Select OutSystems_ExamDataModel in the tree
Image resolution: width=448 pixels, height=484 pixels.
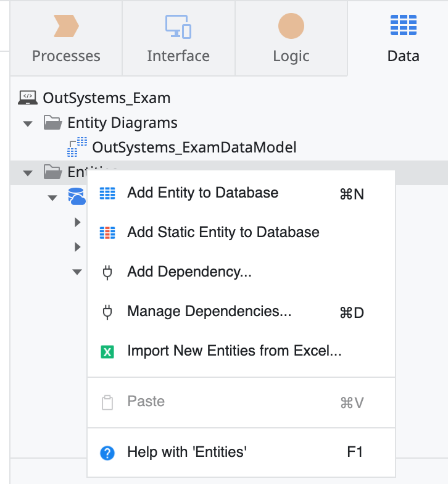click(x=194, y=148)
